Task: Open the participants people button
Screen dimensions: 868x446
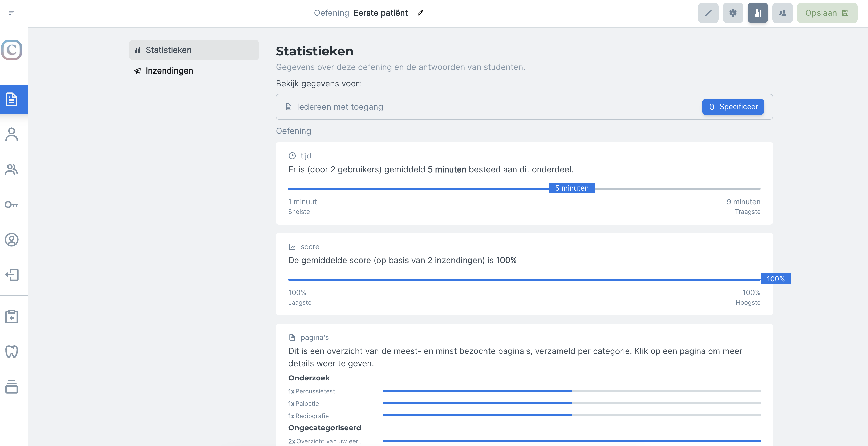Action: [x=782, y=13]
